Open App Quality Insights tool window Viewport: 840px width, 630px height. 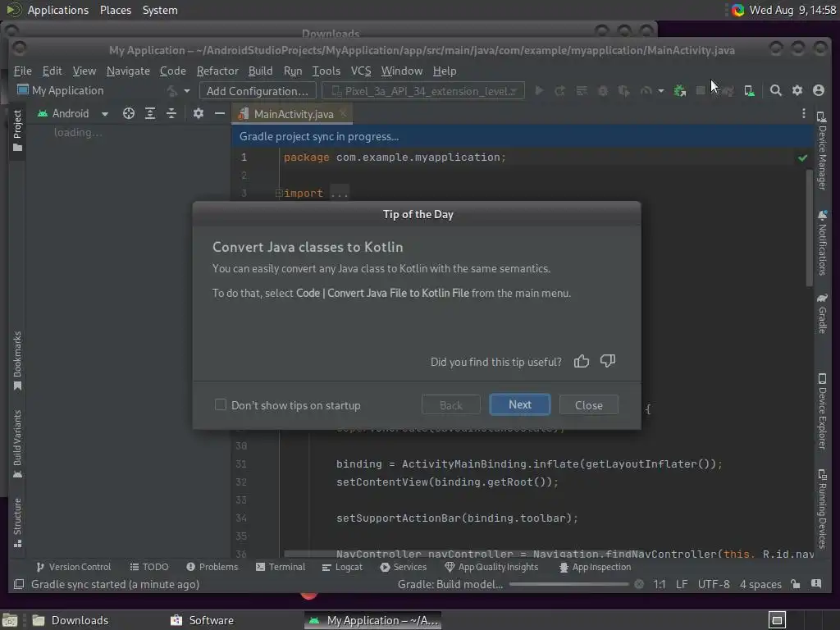(x=492, y=567)
